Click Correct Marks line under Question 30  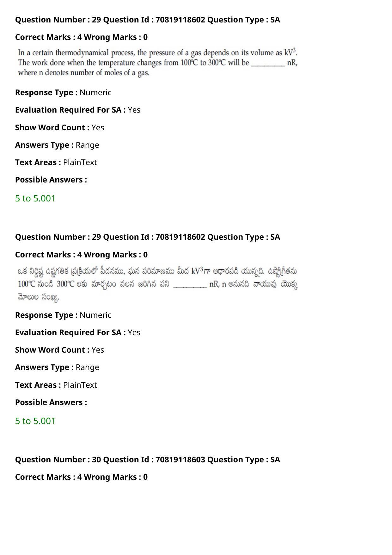point(81,477)
